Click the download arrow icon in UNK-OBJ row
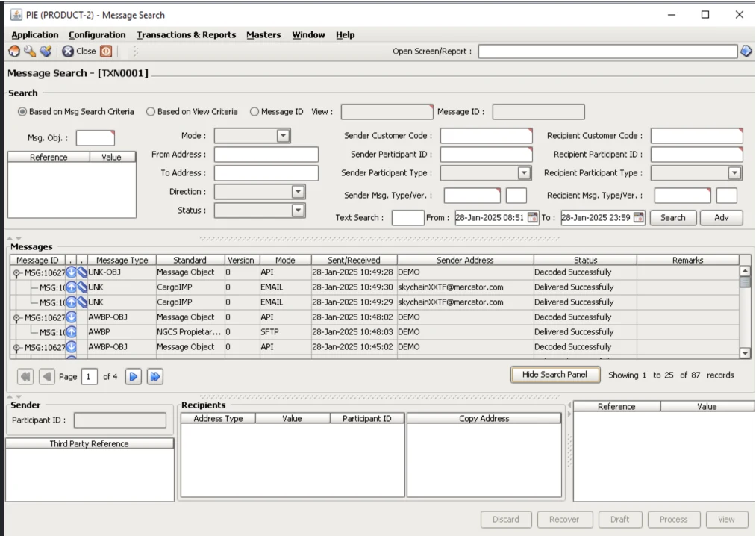 [x=72, y=272]
